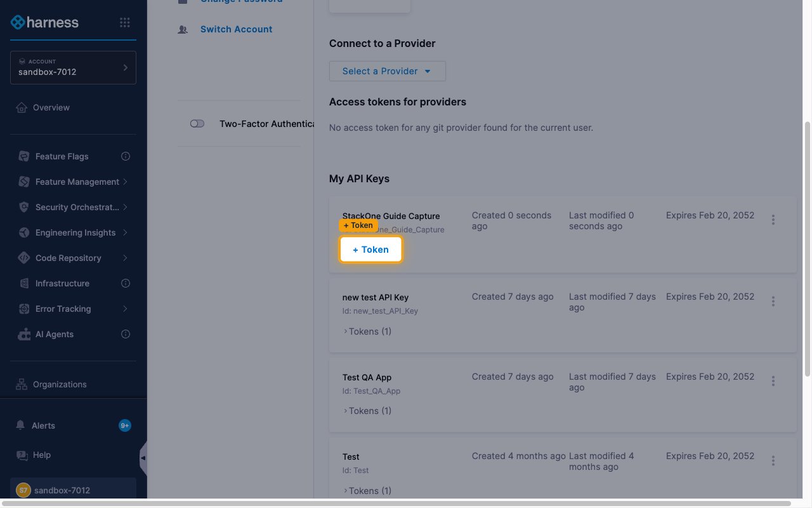Expand Tokens (1) under new test API Key

(x=367, y=331)
